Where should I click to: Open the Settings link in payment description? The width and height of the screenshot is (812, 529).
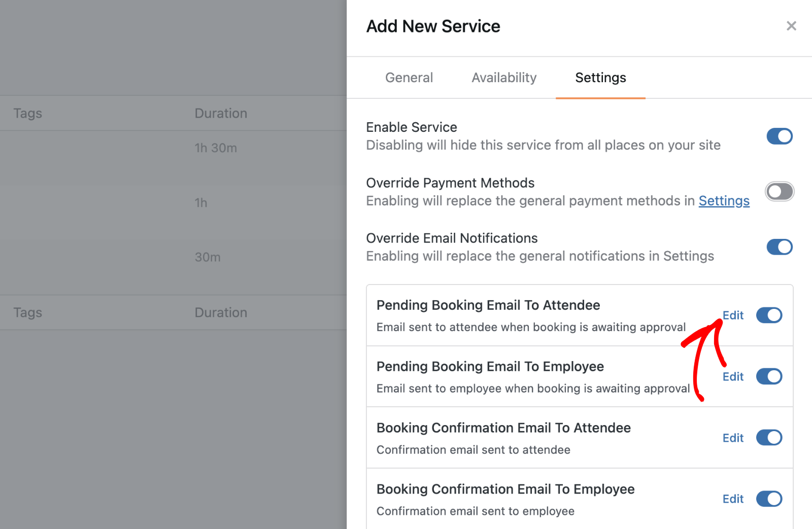(723, 201)
